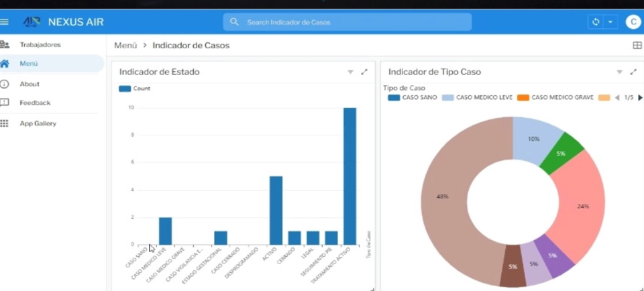Click the table layout view icon
644x291 pixels.
[637, 46]
